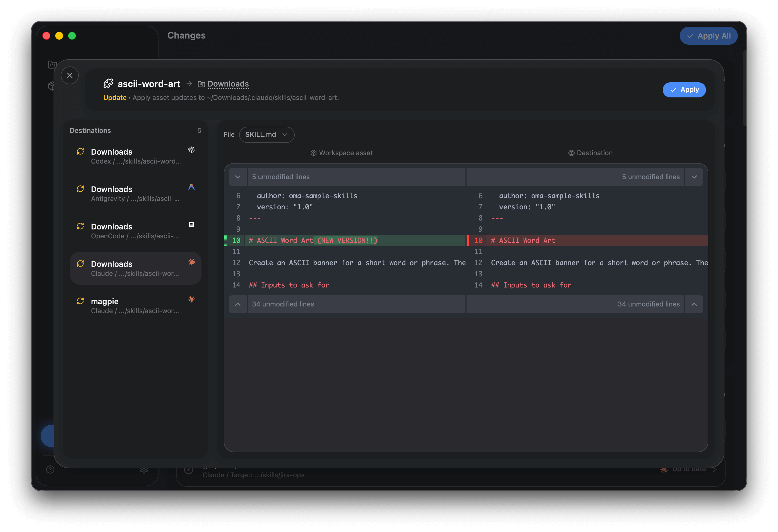Open the SKILL.md file dropdown
Image resolution: width=778 pixels, height=532 pixels.
point(266,135)
